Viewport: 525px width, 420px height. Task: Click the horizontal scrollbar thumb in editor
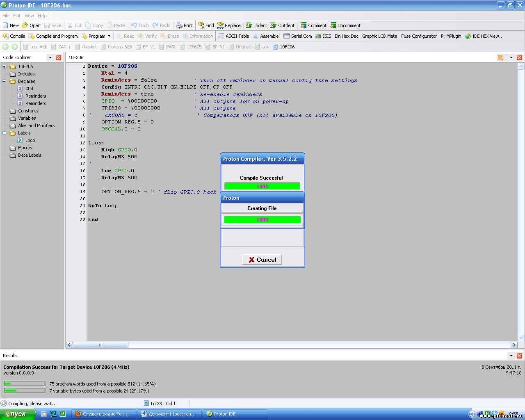pos(100,345)
